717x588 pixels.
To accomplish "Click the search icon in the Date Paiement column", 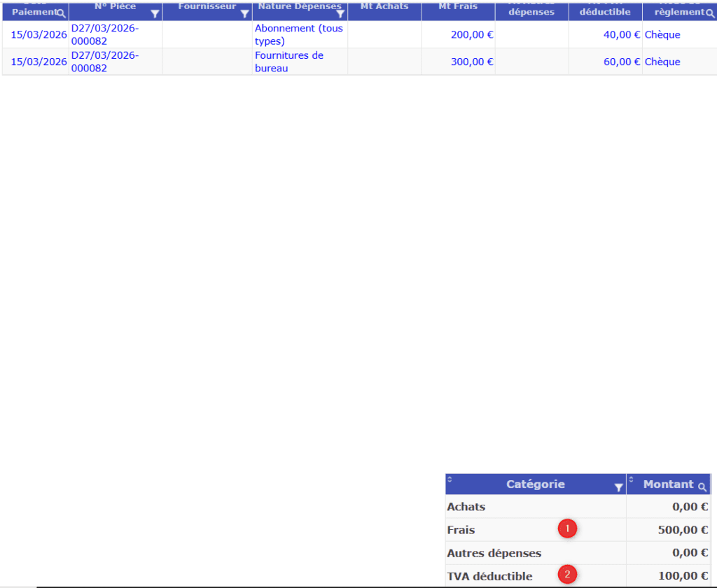I will [62, 13].
